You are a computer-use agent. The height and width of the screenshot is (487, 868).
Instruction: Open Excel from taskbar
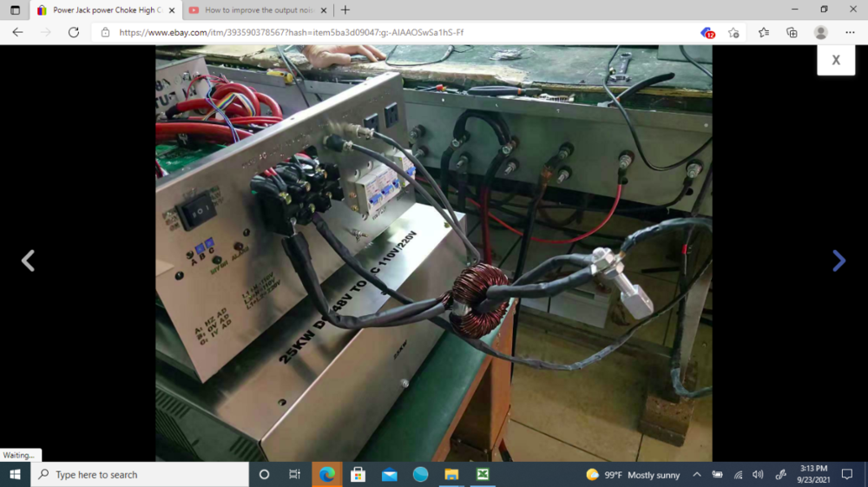coord(483,474)
